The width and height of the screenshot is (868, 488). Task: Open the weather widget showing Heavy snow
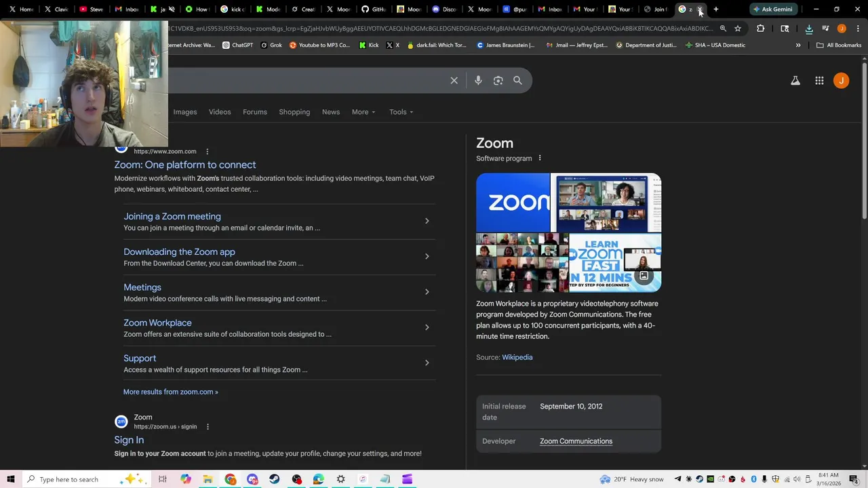tap(632, 479)
